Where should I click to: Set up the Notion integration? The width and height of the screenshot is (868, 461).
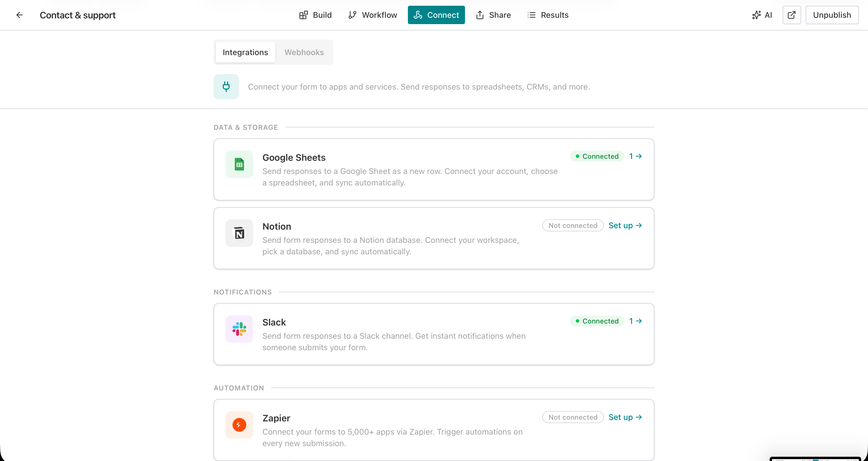click(x=625, y=225)
